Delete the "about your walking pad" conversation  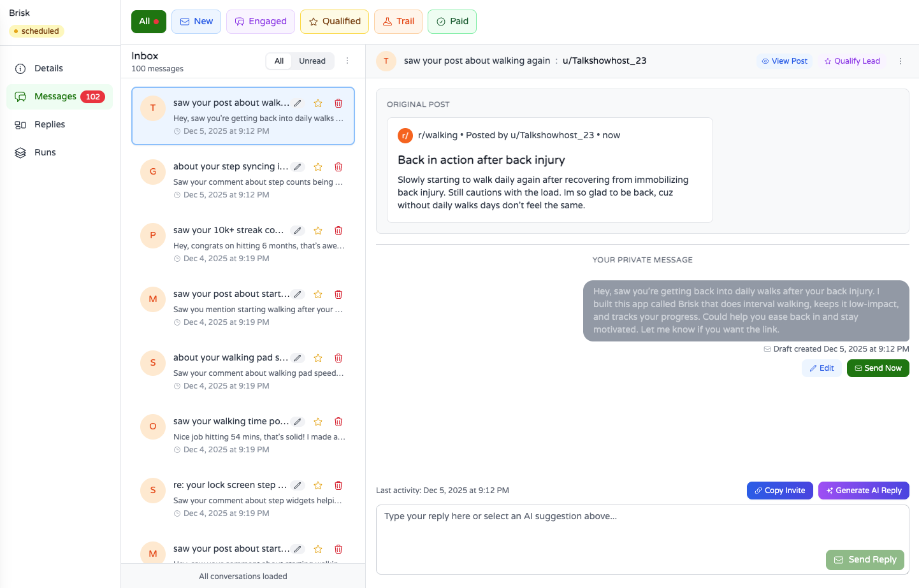(338, 357)
